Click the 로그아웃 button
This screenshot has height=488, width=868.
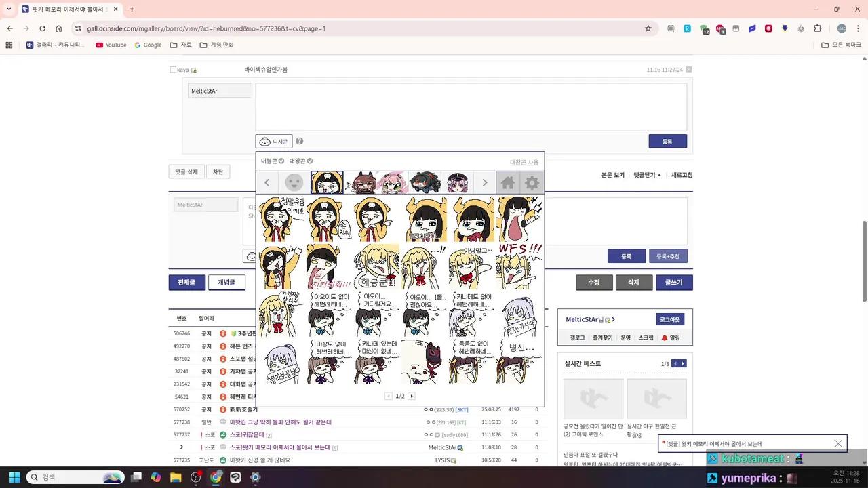670,319
